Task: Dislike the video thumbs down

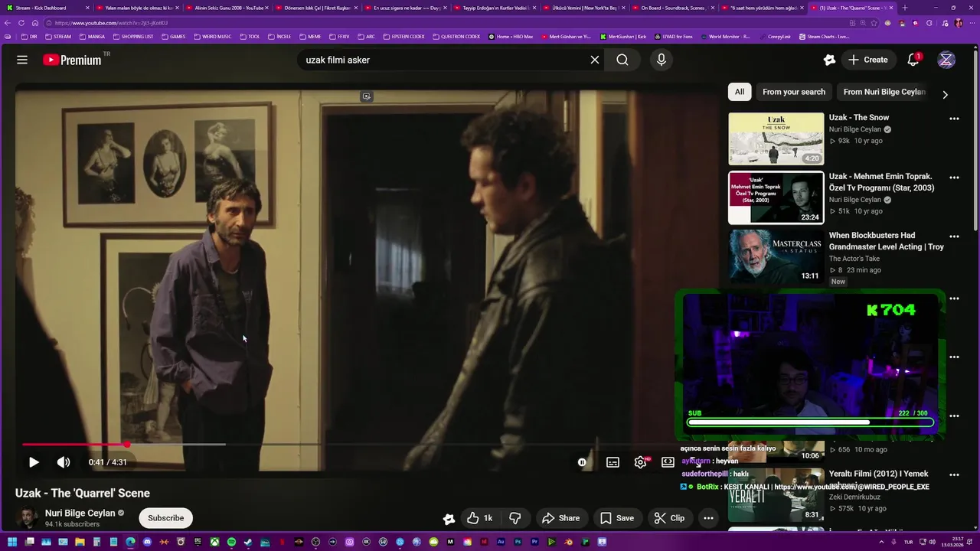Action: pyautogui.click(x=515, y=518)
